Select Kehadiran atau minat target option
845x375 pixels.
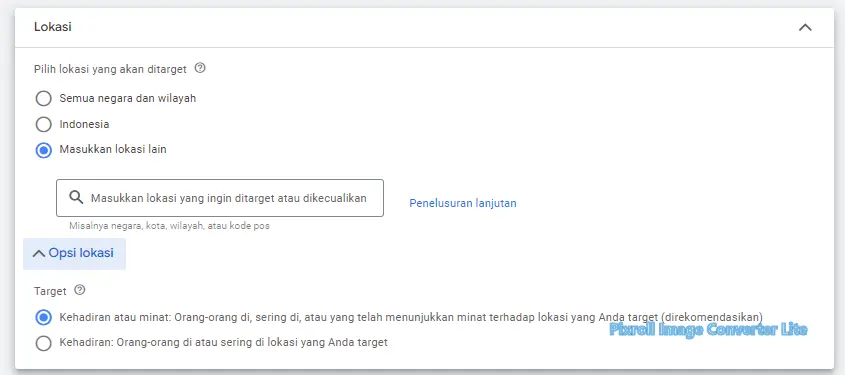(x=44, y=317)
